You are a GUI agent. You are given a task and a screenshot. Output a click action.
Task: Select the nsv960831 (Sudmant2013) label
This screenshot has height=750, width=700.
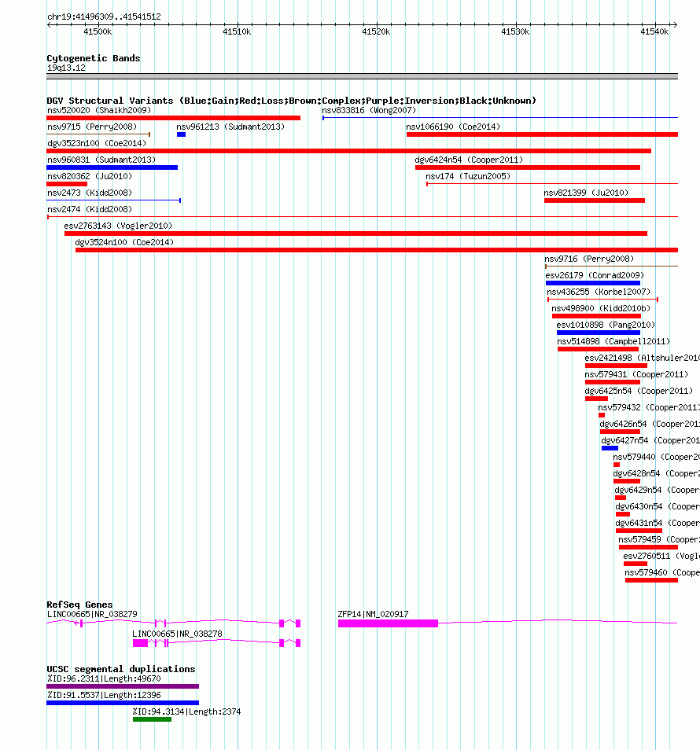point(101,160)
